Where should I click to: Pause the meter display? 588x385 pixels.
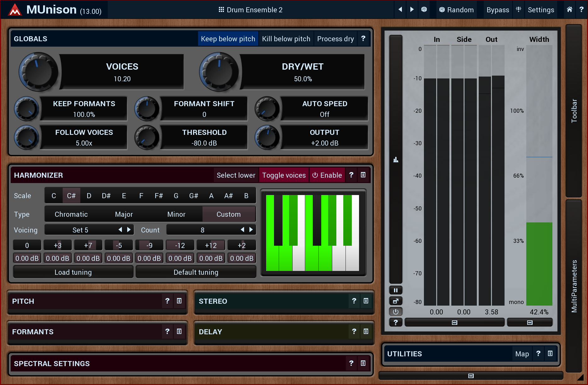(396, 290)
